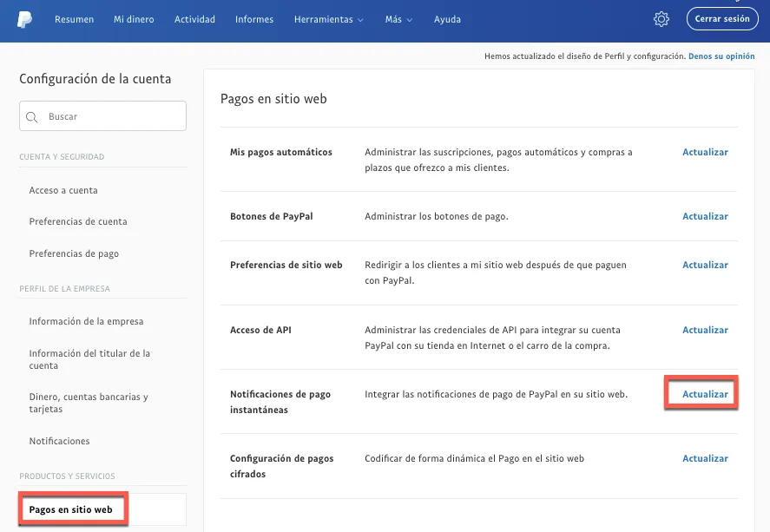Click the 'Administrar las credenciales de API' description
The height and width of the screenshot is (532, 770).
pyautogui.click(x=492, y=338)
